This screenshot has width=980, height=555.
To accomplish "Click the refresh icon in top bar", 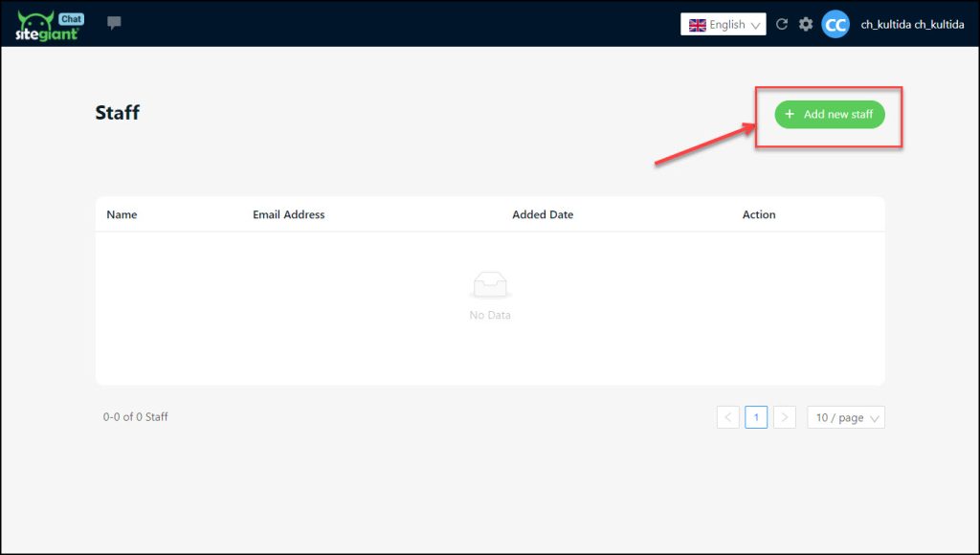I will click(x=782, y=25).
